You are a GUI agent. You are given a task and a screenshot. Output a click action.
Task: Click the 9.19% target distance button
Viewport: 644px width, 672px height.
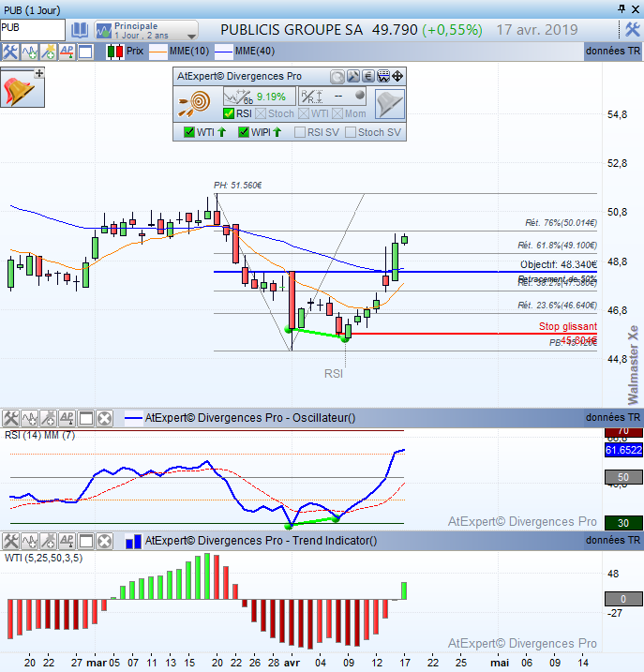(x=260, y=97)
